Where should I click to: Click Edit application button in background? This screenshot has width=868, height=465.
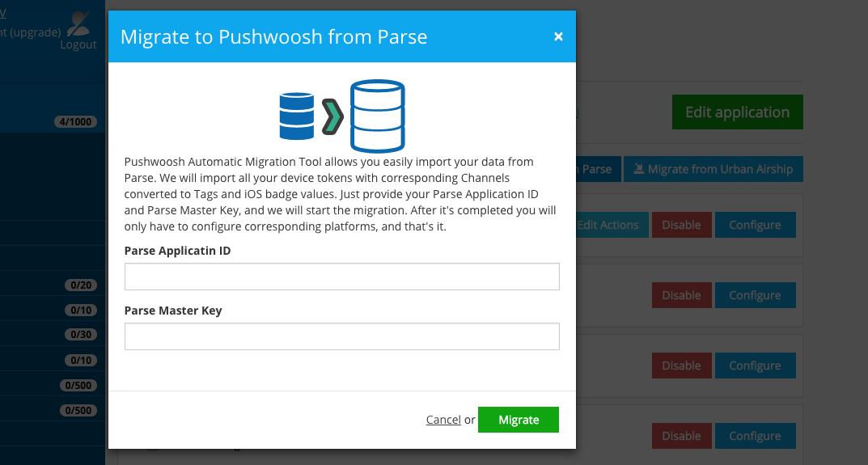[x=738, y=112]
